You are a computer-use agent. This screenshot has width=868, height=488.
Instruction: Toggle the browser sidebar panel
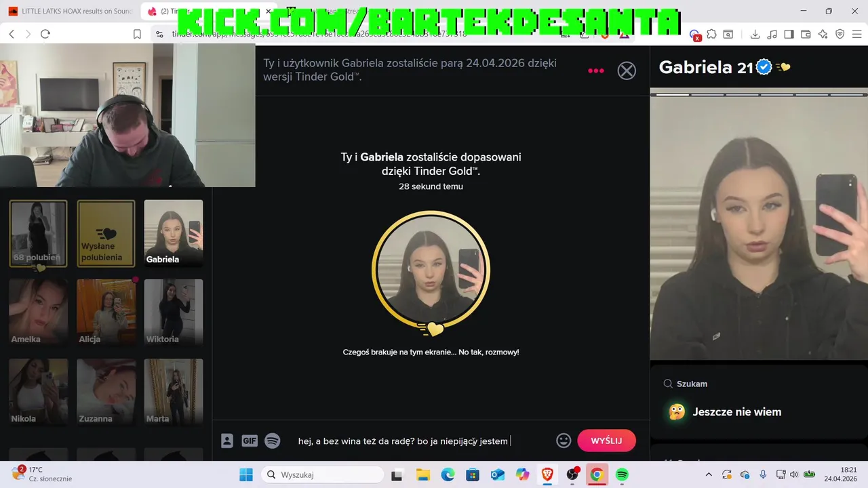pos(789,34)
